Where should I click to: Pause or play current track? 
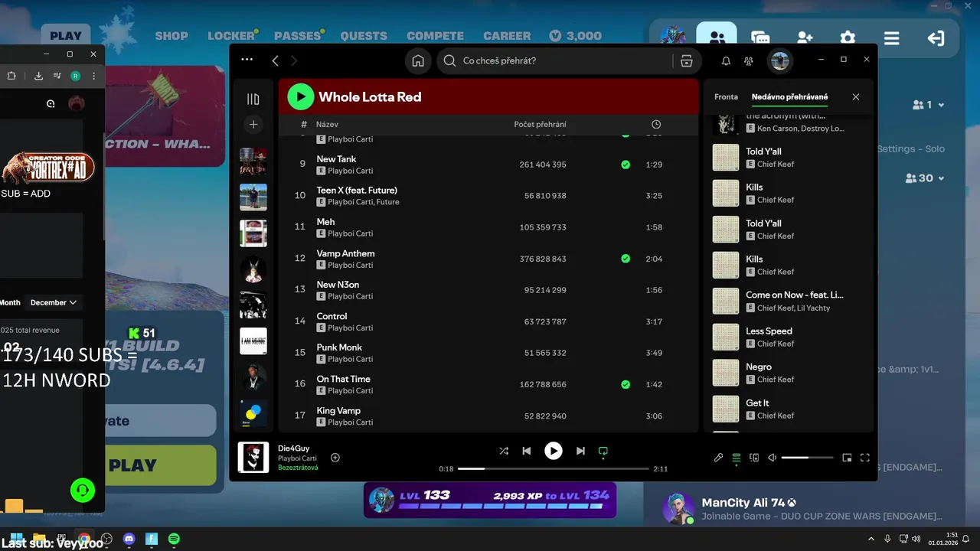pos(554,451)
